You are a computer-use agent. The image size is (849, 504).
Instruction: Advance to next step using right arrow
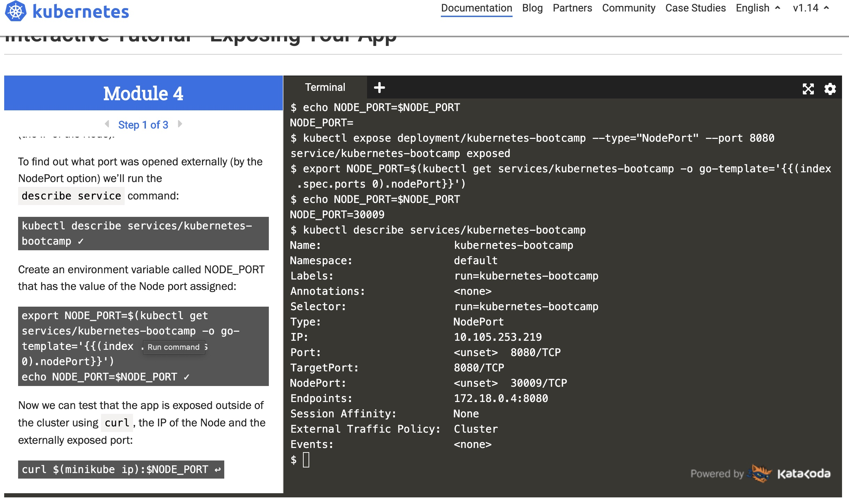click(180, 124)
